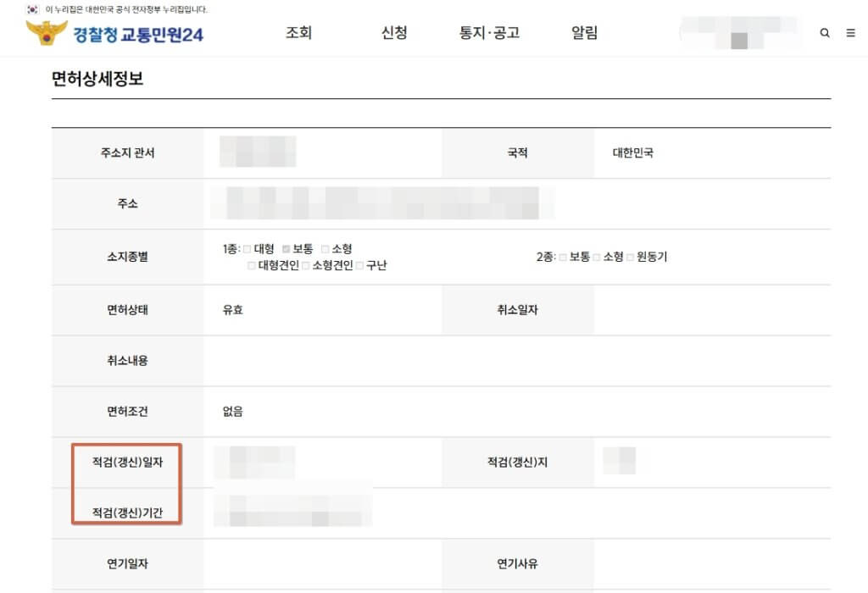Check the 구난 checkbox
868x593 pixels.
[360, 264]
